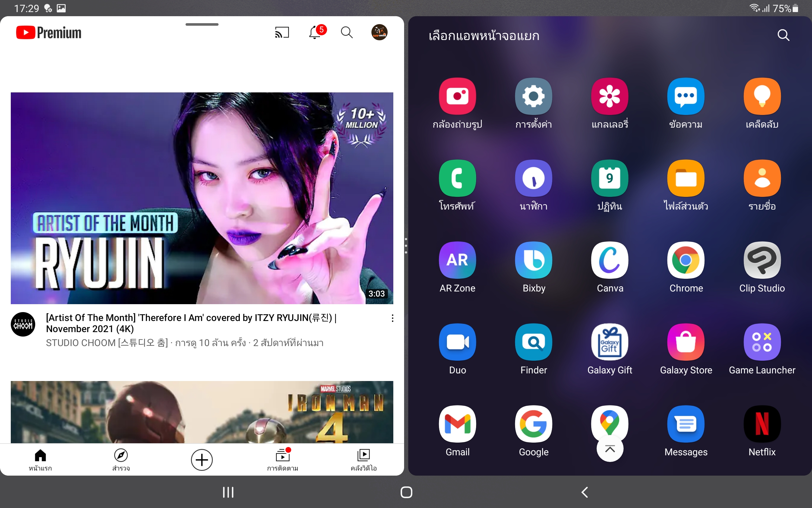The width and height of the screenshot is (812, 508).
Task: Launch Galaxy Gift
Action: (610, 342)
